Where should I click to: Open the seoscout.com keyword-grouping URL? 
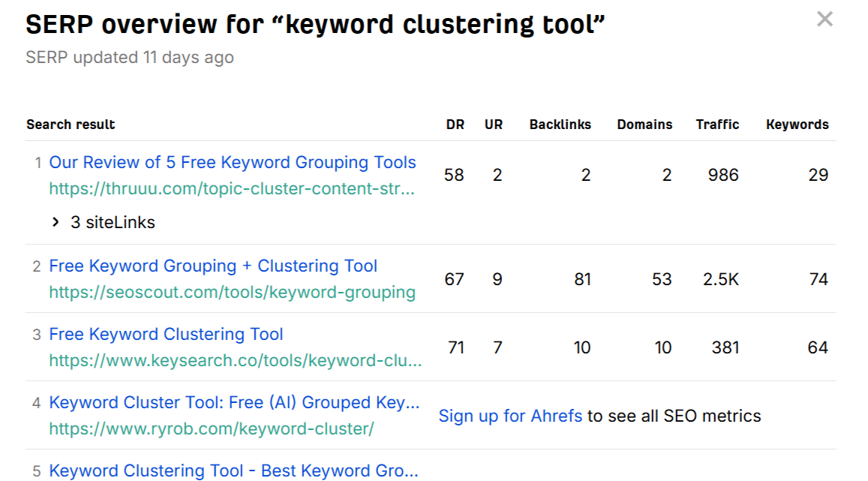(x=232, y=292)
